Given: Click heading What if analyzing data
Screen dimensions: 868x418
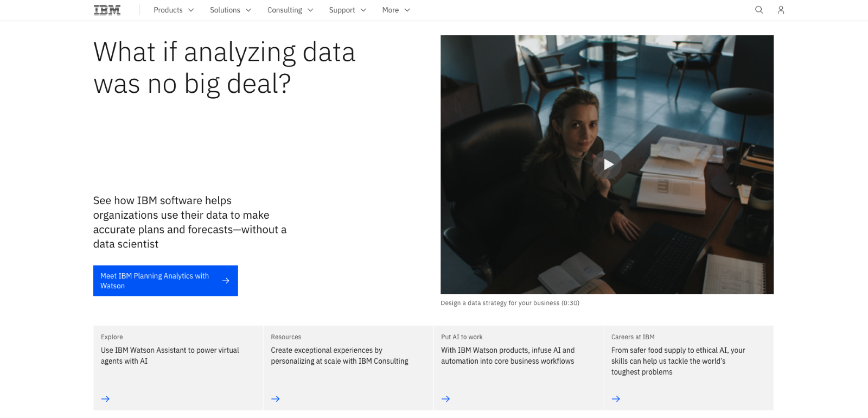Looking at the screenshot, I should click(224, 68).
